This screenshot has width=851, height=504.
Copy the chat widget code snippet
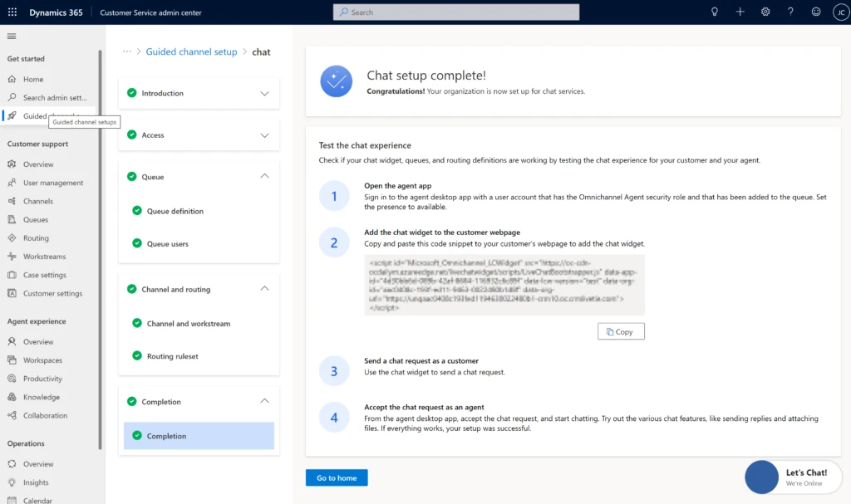coord(621,330)
